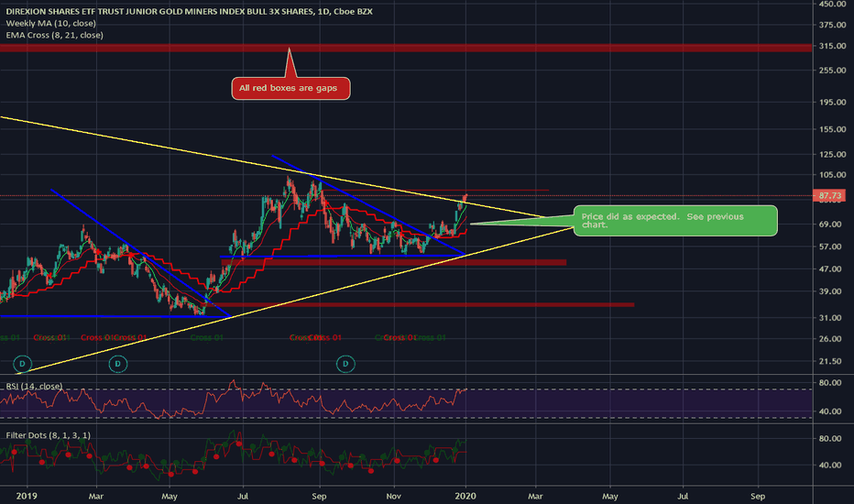Image resolution: width=854 pixels, height=504 pixels.
Task: Click the 39.00 price axis label
Action: point(832,291)
